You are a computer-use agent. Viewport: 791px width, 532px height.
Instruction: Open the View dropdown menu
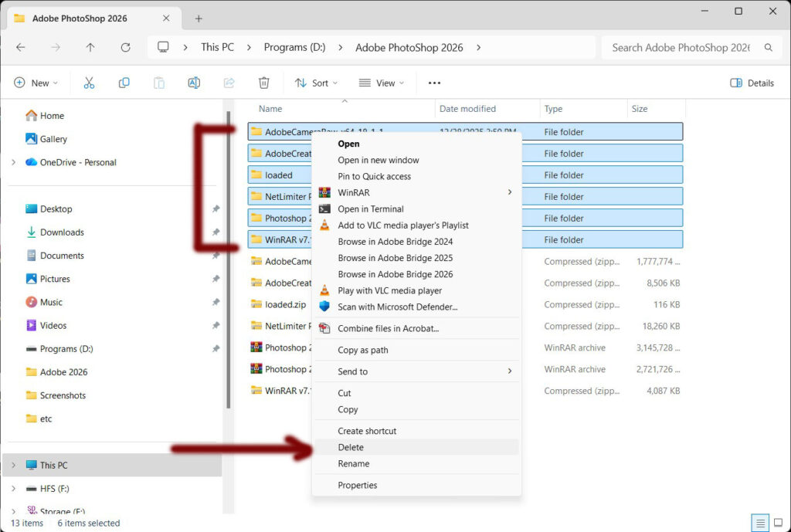coord(382,83)
